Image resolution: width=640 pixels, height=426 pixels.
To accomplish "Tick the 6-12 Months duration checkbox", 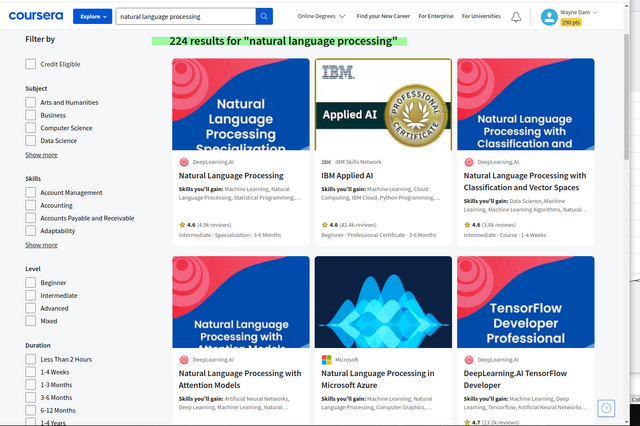I will pyautogui.click(x=31, y=410).
